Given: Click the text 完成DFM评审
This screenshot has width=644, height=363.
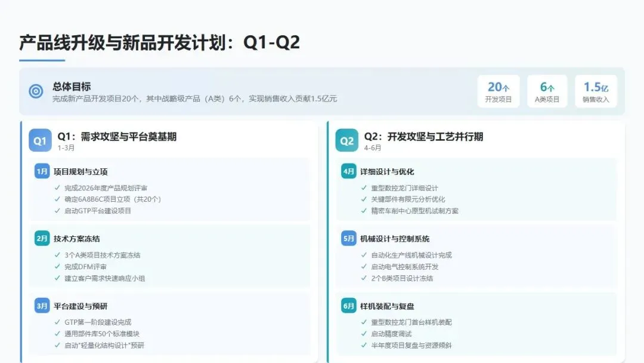Looking at the screenshot, I should tap(85, 266).
